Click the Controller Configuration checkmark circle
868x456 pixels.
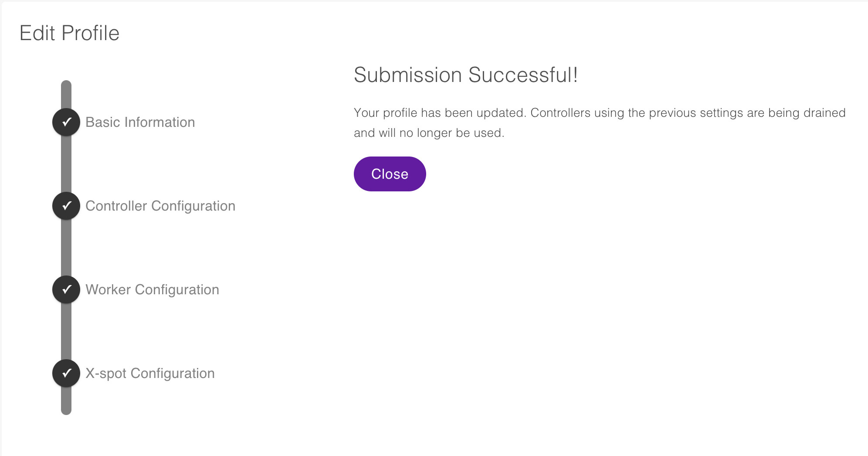(66, 206)
